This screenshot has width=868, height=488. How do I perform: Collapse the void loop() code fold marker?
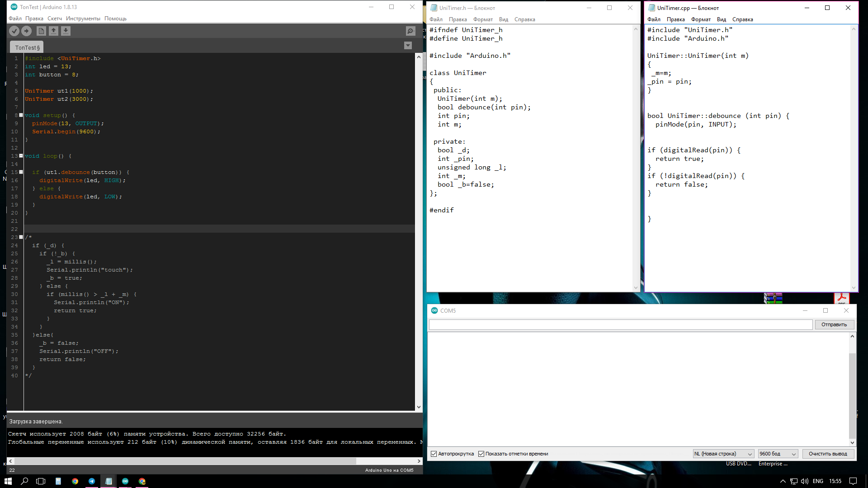tap(21, 156)
